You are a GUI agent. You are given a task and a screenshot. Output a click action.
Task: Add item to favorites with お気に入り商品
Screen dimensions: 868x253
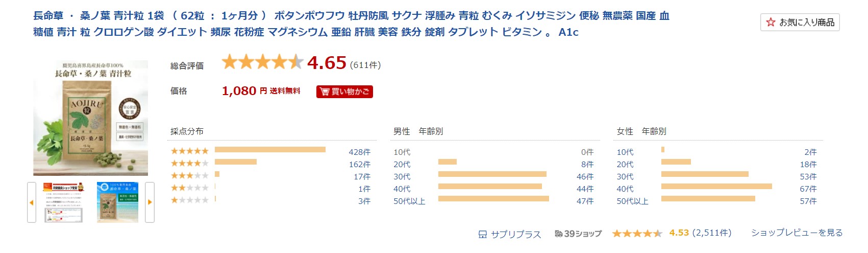tap(800, 22)
